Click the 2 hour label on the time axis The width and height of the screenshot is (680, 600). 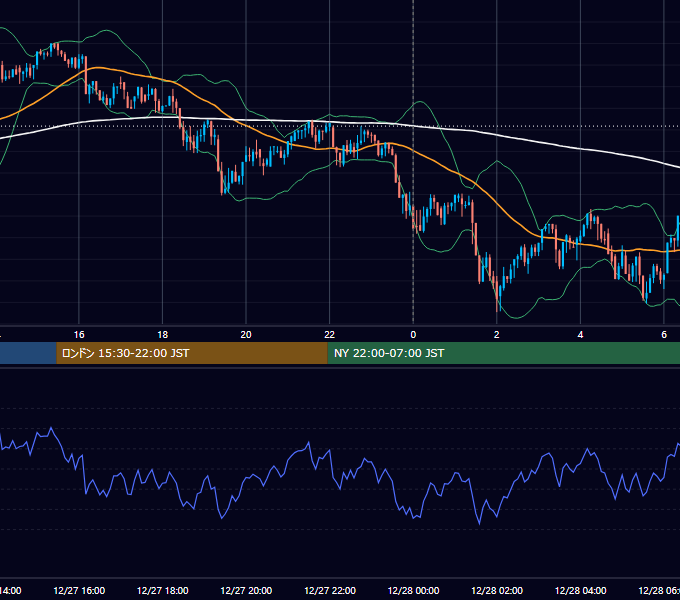[x=497, y=335]
